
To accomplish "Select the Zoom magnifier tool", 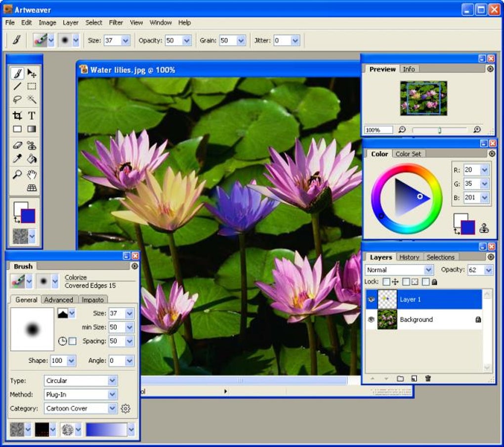I will coord(17,174).
